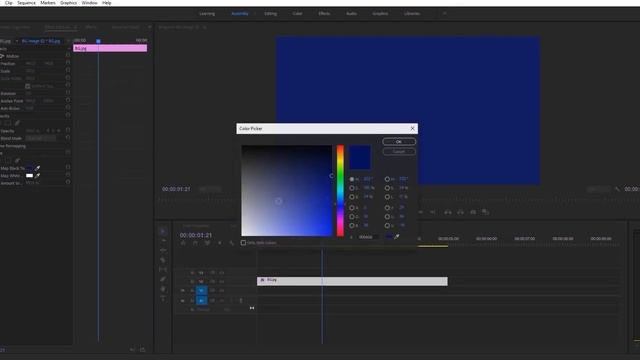
Task: Select the Red channel radio button
Action: pyautogui.click(x=352, y=208)
